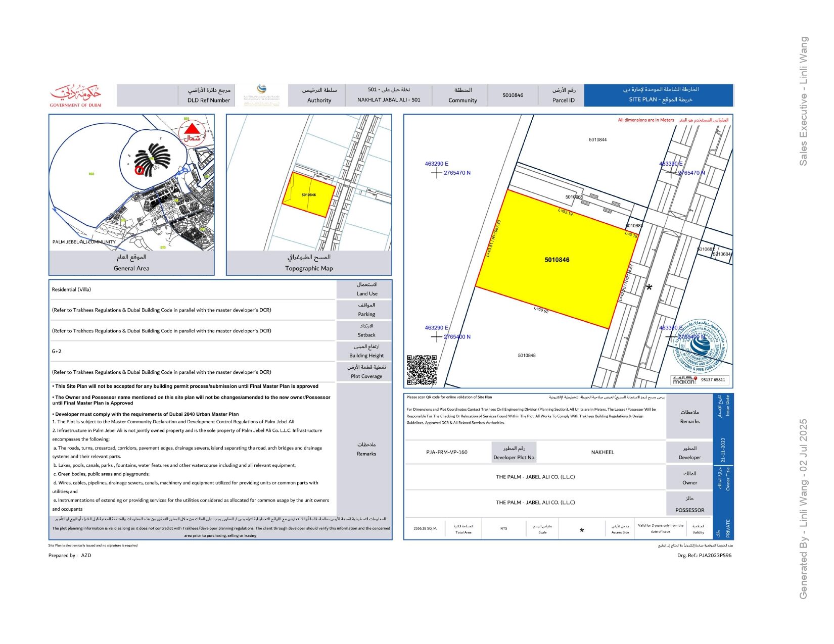The height and width of the screenshot is (644, 834).
Task: Click 'This Site Plan will not be accepted' note
Action: pyautogui.click(x=186, y=386)
